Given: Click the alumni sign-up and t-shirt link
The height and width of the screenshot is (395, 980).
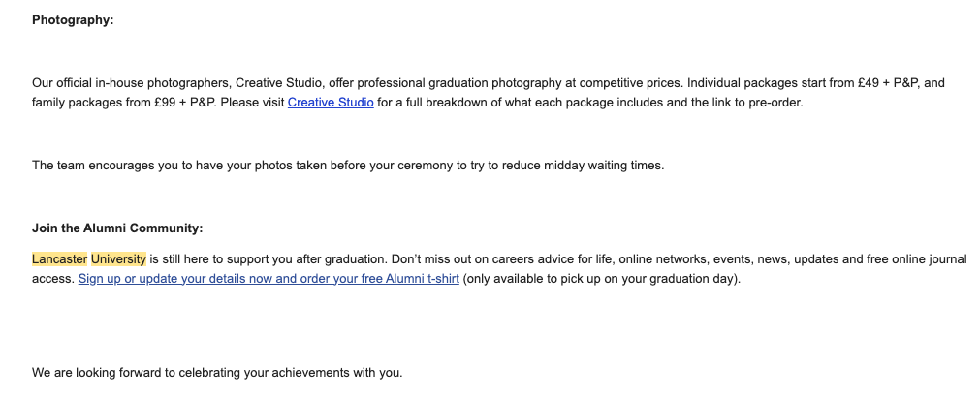Looking at the screenshot, I should [269, 278].
